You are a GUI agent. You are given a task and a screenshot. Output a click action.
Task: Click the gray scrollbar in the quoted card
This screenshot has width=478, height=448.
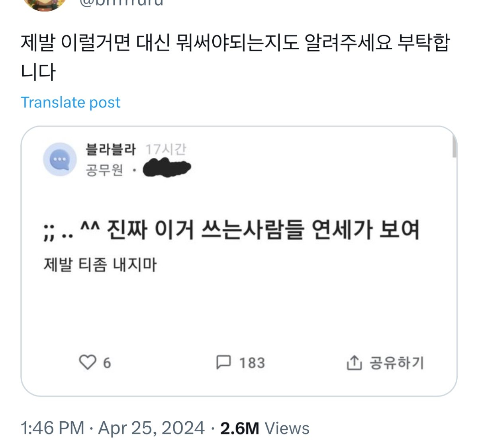coord(454,147)
